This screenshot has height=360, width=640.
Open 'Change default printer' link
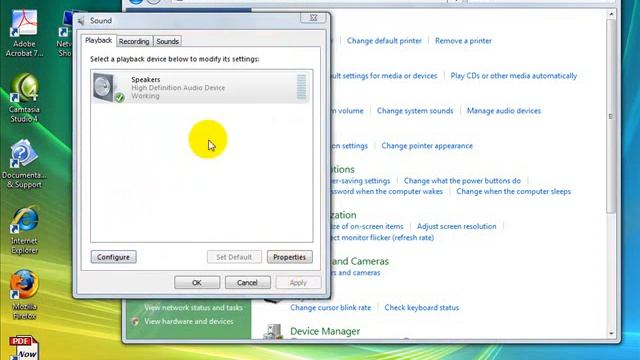point(384,41)
